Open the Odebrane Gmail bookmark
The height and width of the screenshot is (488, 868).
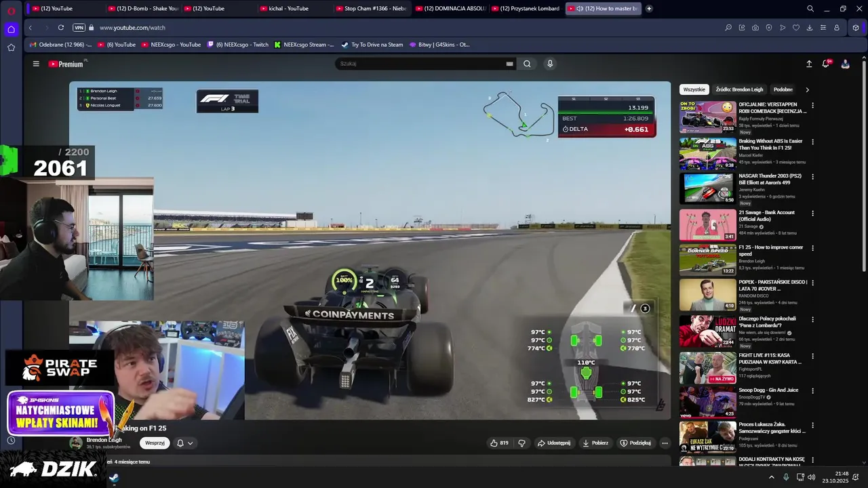point(60,45)
